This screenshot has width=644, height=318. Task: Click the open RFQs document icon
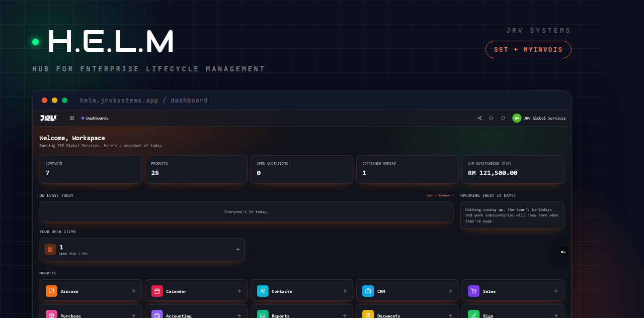(x=50, y=249)
